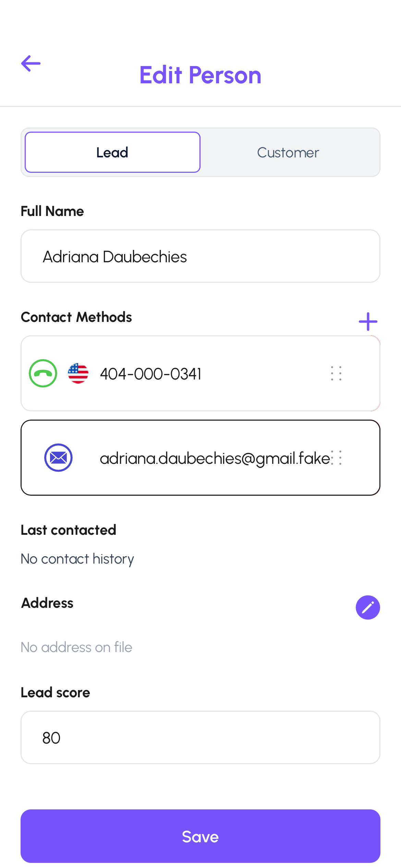Go back using the arrow icon
The width and height of the screenshot is (401, 868).
tap(31, 63)
